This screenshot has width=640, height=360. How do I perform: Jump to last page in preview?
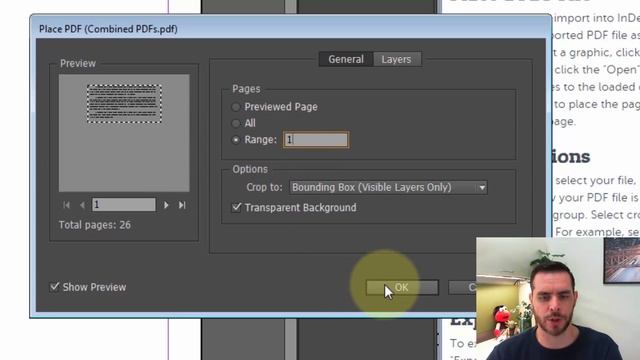pos(182,205)
